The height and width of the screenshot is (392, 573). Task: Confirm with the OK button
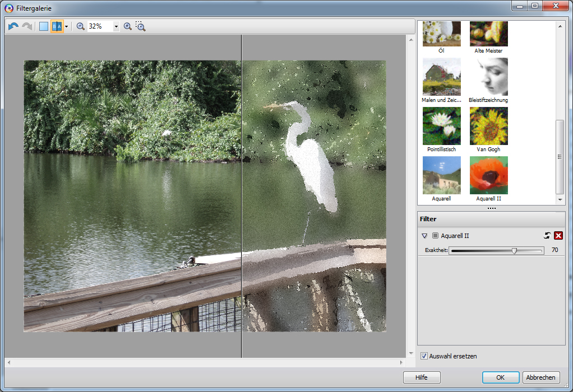click(501, 377)
